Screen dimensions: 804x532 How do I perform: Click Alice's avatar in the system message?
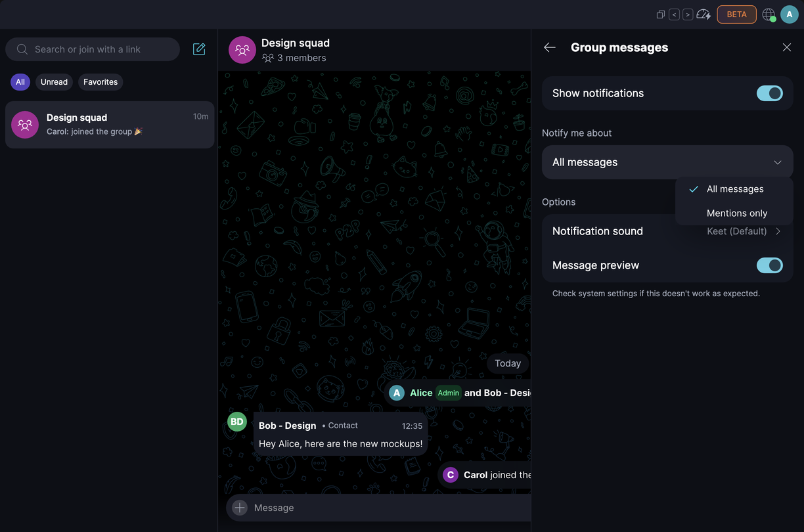397,393
